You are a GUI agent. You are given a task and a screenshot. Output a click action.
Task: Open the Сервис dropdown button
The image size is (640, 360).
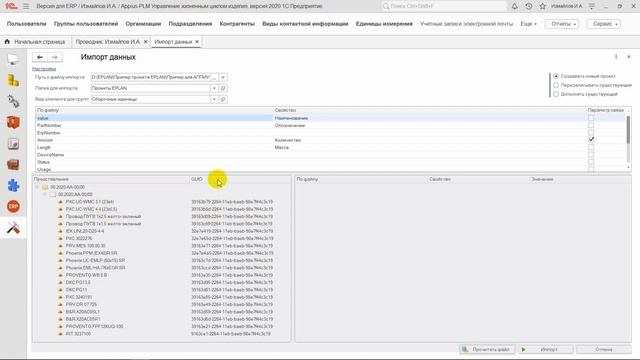pyautogui.click(x=604, y=24)
